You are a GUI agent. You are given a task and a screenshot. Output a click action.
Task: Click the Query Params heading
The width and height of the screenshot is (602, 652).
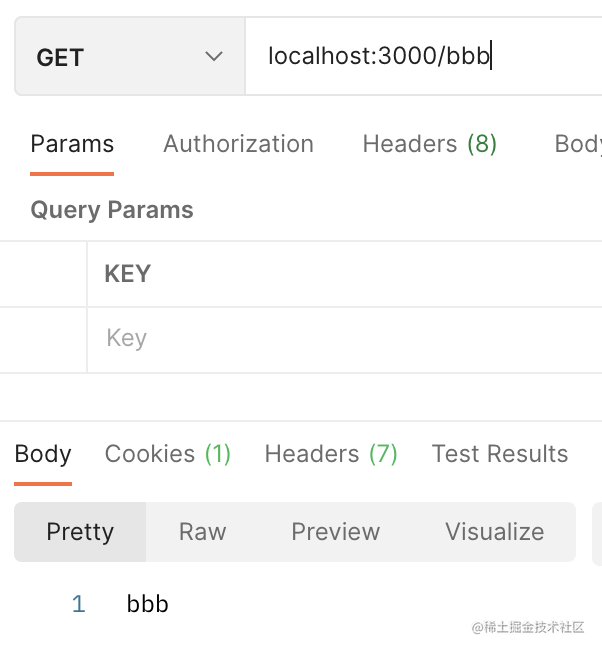pyautogui.click(x=112, y=210)
